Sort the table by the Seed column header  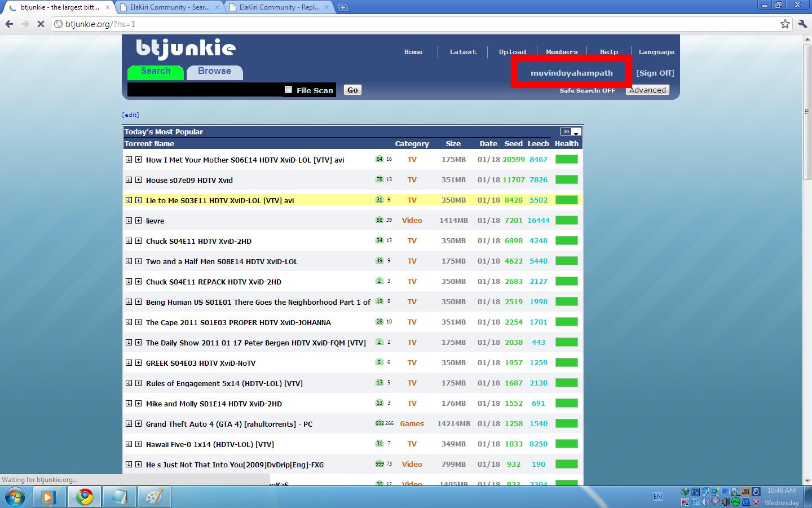[x=513, y=143]
